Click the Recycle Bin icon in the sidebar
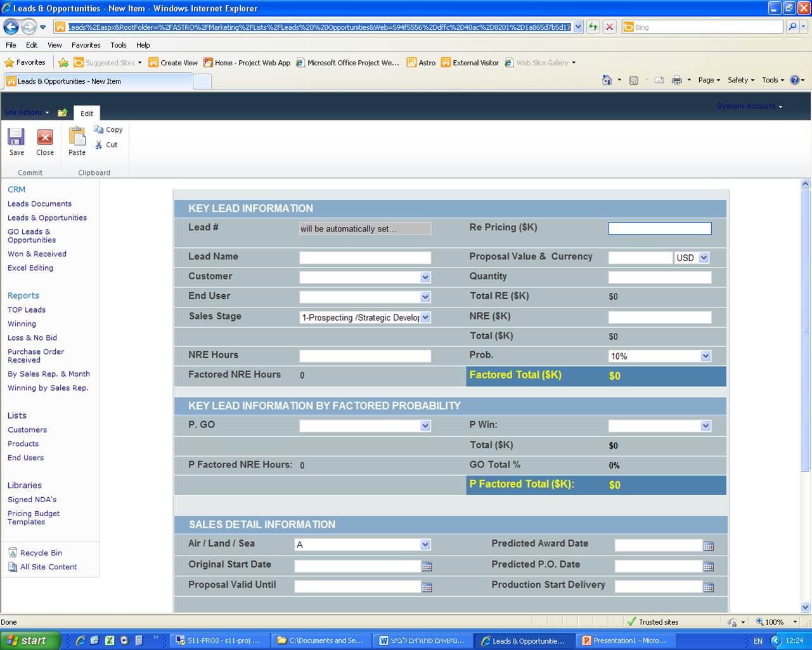 pos(13,552)
